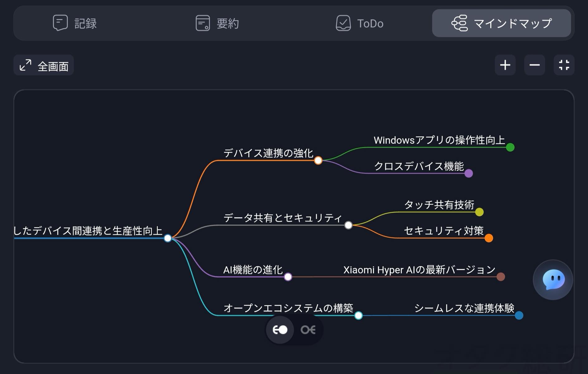The height and width of the screenshot is (374, 588).
Task: Click the fit-to-screen collapse icon
Action: 564,65
